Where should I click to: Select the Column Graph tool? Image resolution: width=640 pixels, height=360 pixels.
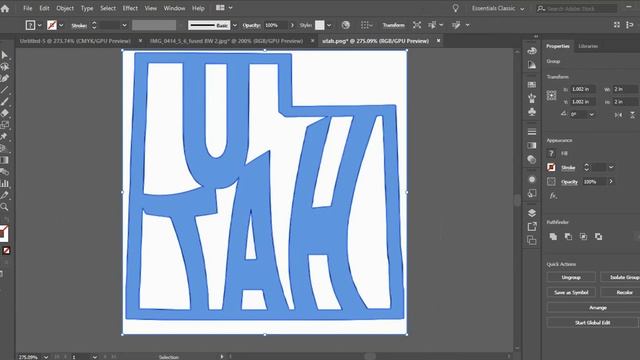pos(4,184)
